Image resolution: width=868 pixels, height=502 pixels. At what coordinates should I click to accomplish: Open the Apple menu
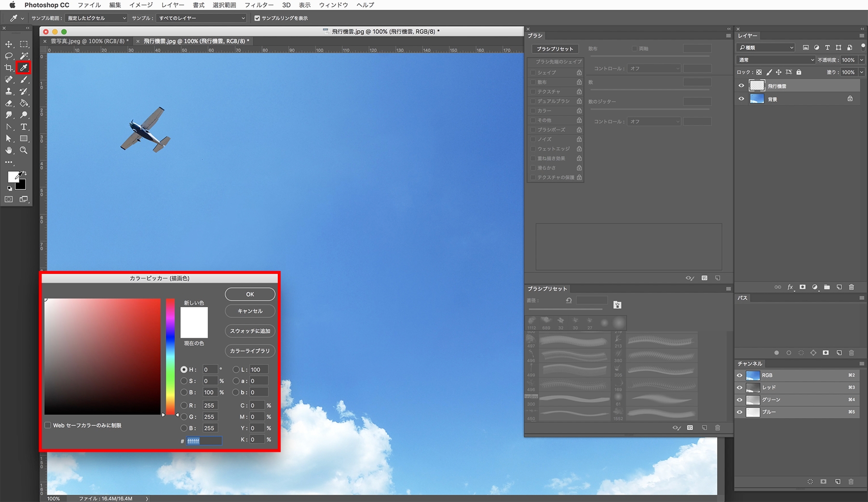(13, 5)
